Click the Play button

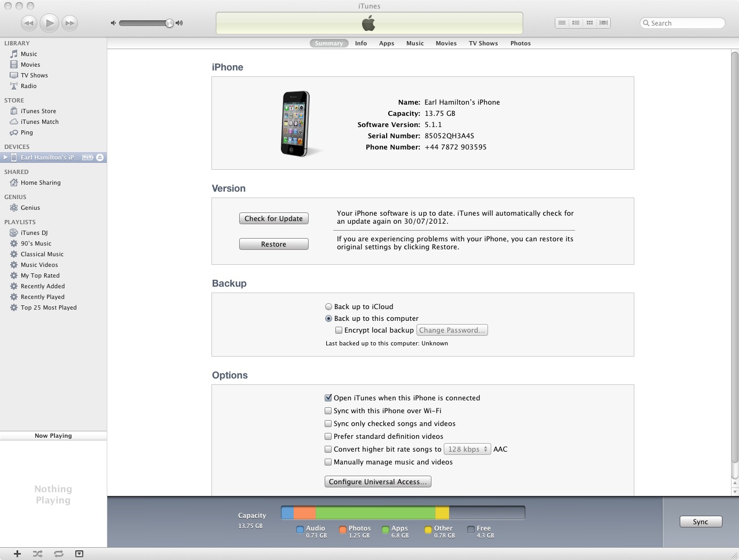click(50, 23)
